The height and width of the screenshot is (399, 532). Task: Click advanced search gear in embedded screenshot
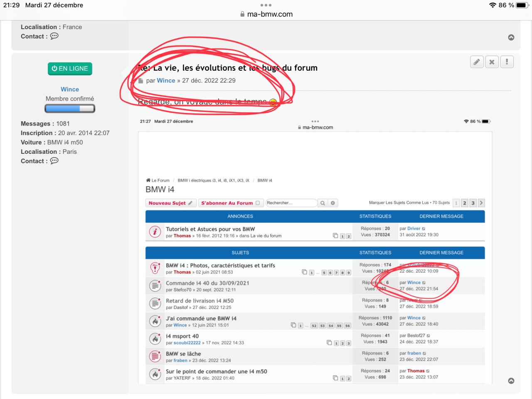(333, 203)
